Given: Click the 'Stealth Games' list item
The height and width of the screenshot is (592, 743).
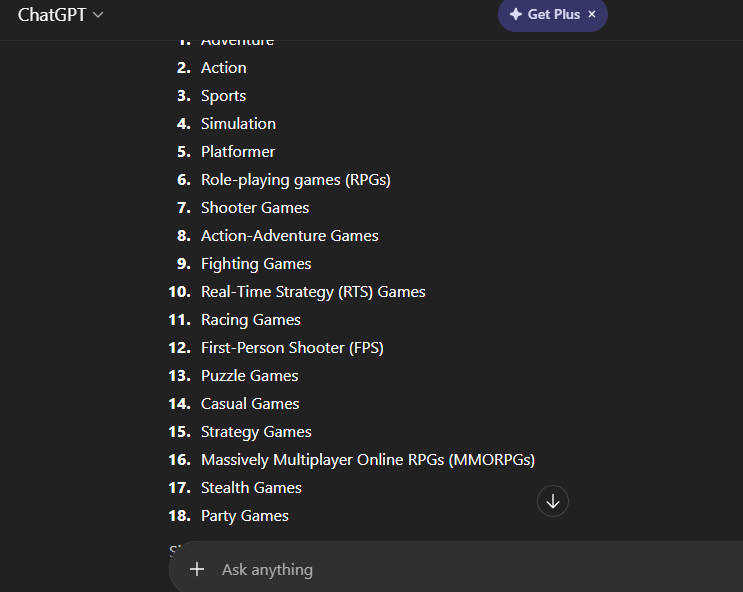Looking at the screenshot, I should coord(251,488).
